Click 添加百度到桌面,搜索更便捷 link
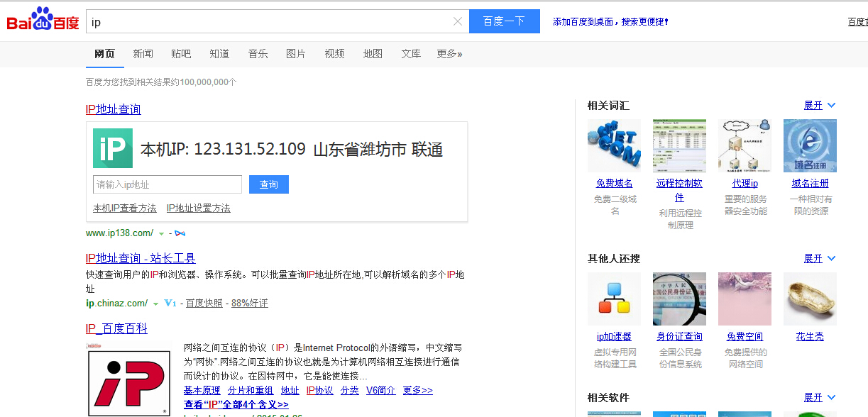 (x=610, y=22)
